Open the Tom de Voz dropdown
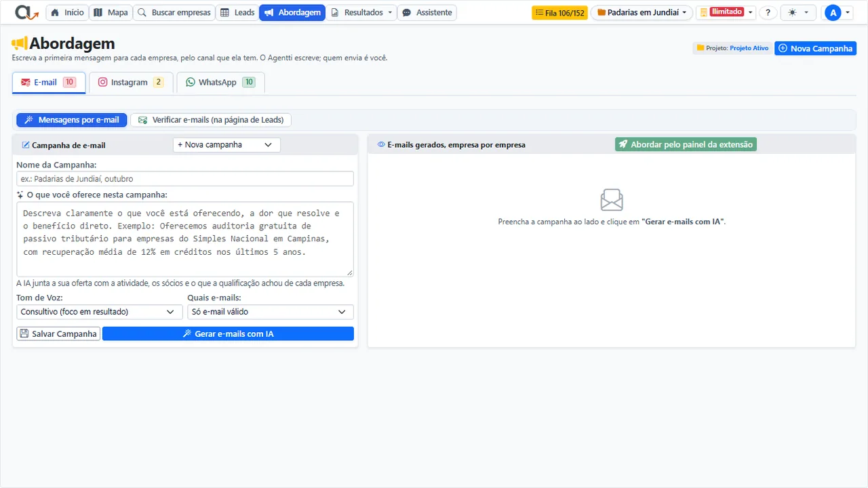The width and height of the screenshot is (868, 488). (100, 312)
